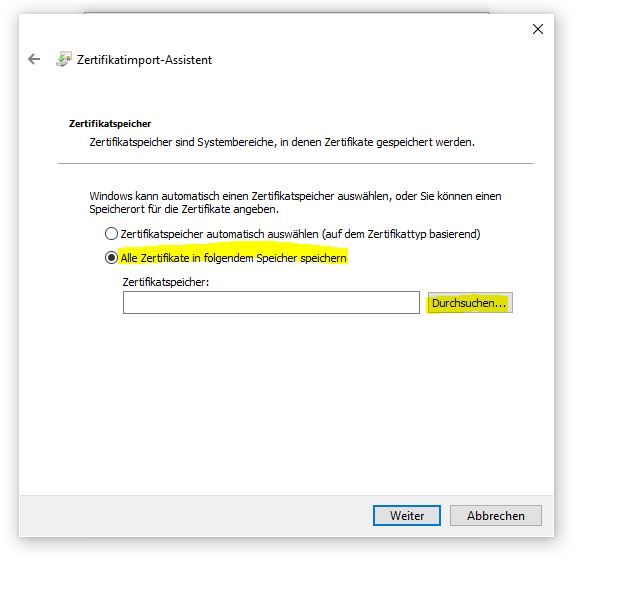Image resolution: width=637 pixels, height=592 pixels.
Task: Close the Zertifikatimport-Assistent dialog
Action: (x=538, y=29)
